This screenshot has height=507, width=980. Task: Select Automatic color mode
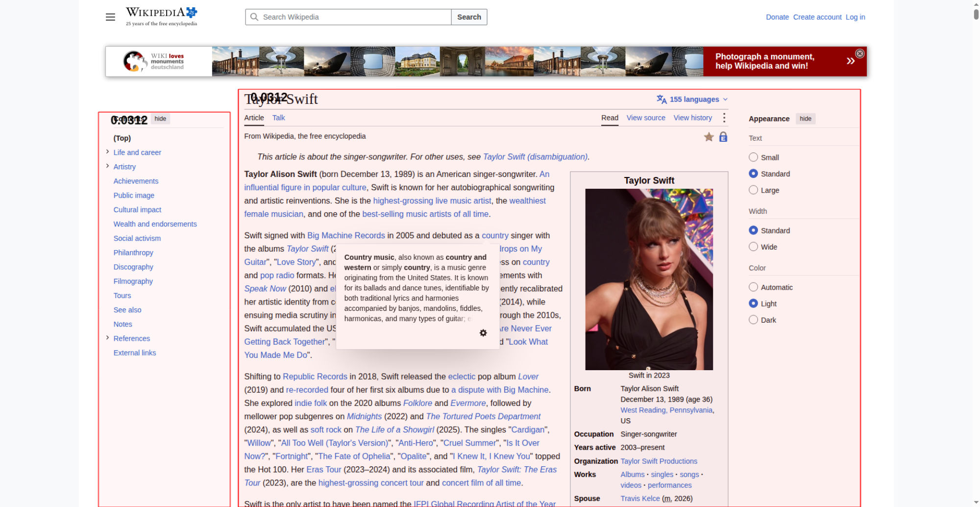click(753, 287)
